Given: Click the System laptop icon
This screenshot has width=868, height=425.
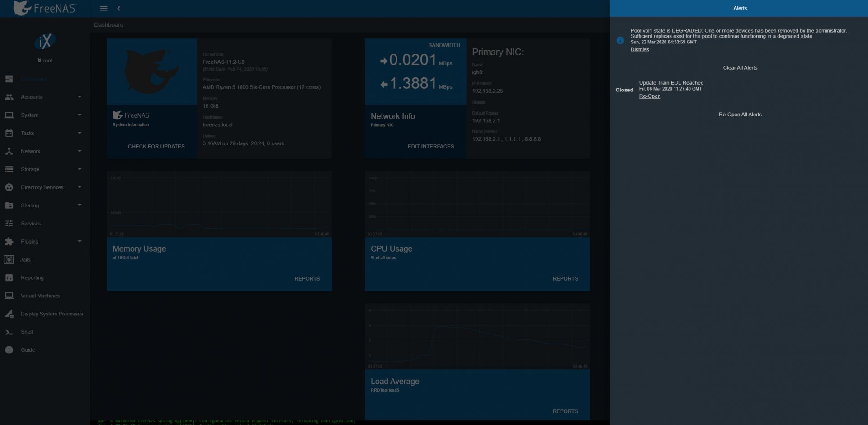Looking at the screenshot, I should point(9,115).
